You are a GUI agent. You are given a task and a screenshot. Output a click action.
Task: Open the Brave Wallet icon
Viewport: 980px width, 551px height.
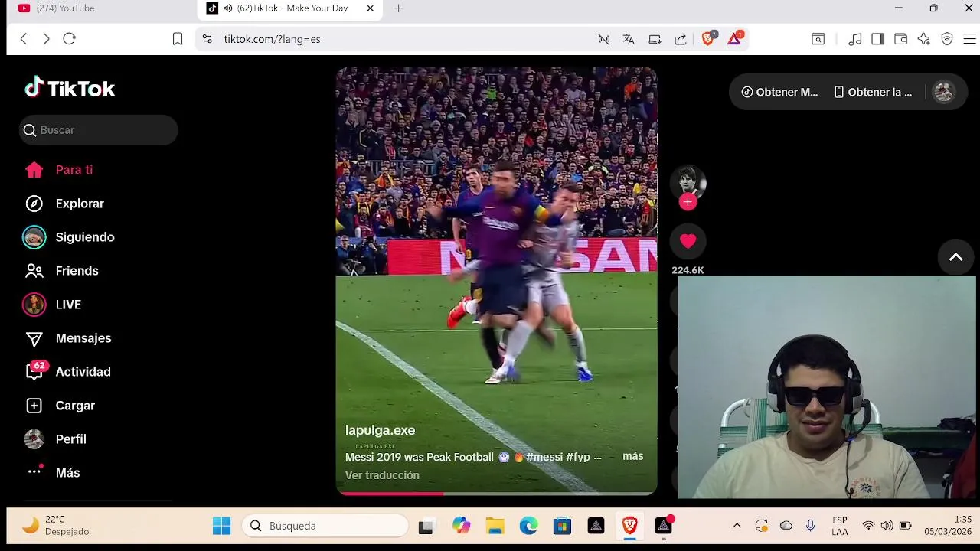pyautogui.click(x=901, y=39)
